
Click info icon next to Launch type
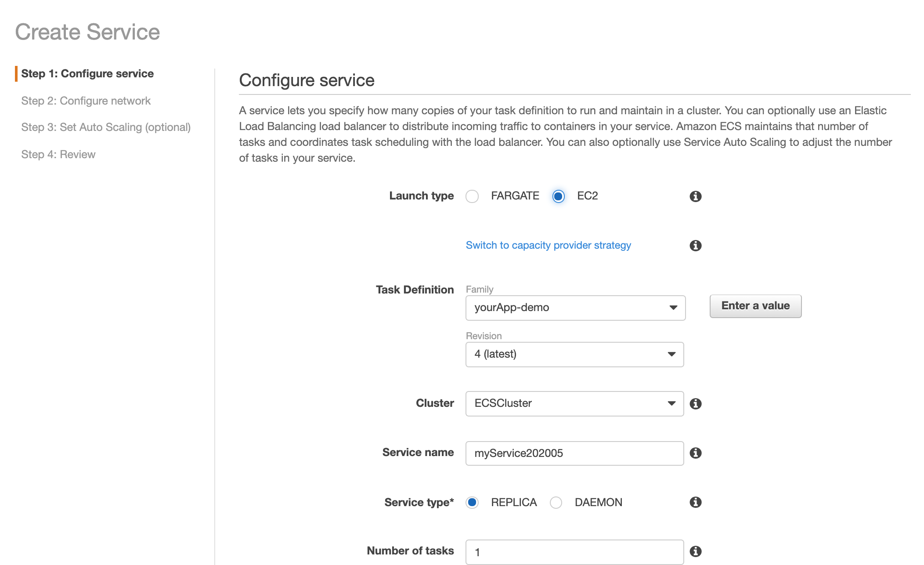695,196
